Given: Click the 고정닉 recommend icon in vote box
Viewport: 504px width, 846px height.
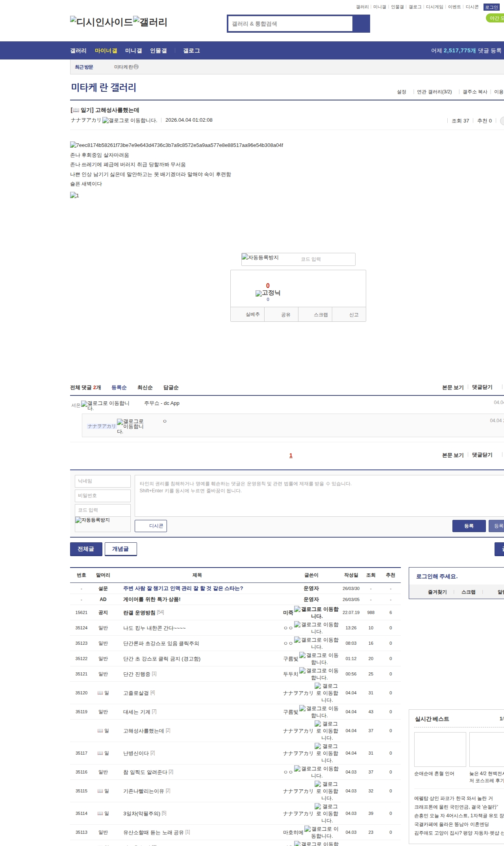Looking at the screenshot, I should pyautogui.click(x=259, y=293).
